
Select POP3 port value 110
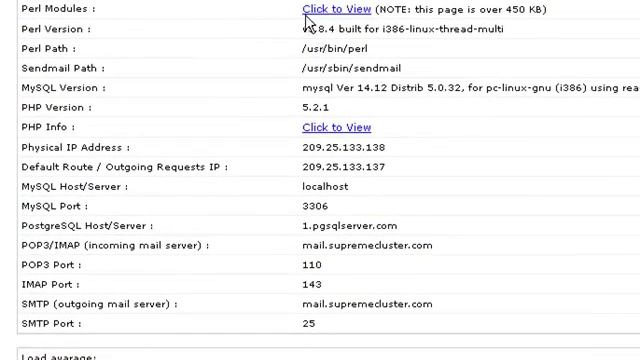tap(312, 265)
